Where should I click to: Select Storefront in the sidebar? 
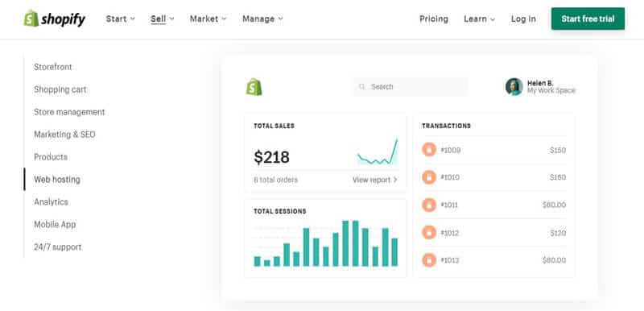click(x=53, y=67)
